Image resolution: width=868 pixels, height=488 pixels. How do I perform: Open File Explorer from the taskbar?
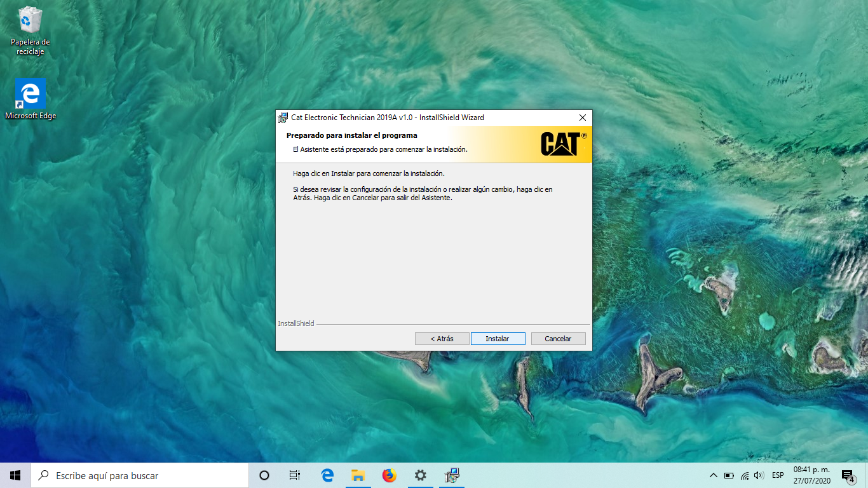click(x=358, y=475)
